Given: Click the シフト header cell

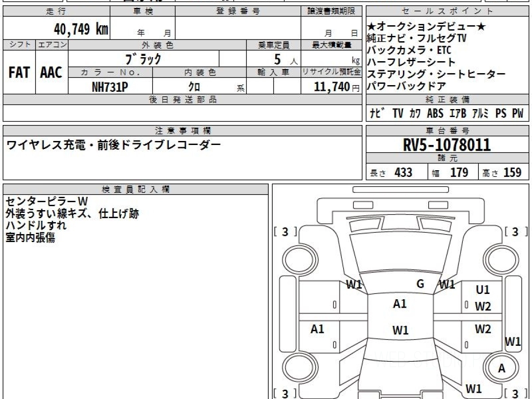Looking at the screenshot, I should coord(19,45).
